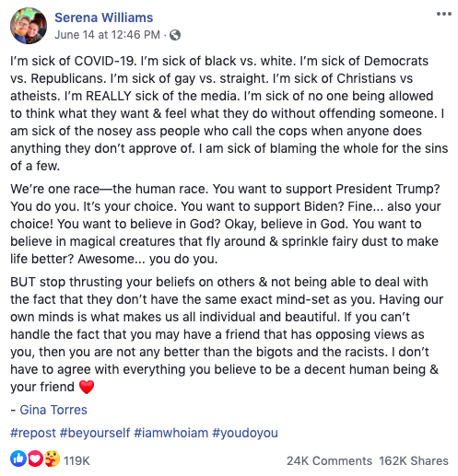Image resolution: width=458 pixels, height=476 pixels.
Task: Open Serena Williams profile name link
Action: click(x=104, y=17)
